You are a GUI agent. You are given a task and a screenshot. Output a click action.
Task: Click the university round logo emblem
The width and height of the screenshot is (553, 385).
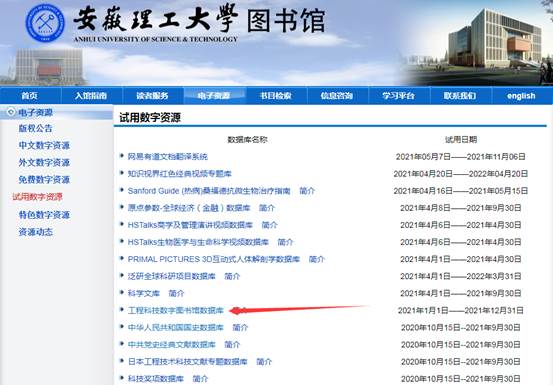(x=45, y=23)
